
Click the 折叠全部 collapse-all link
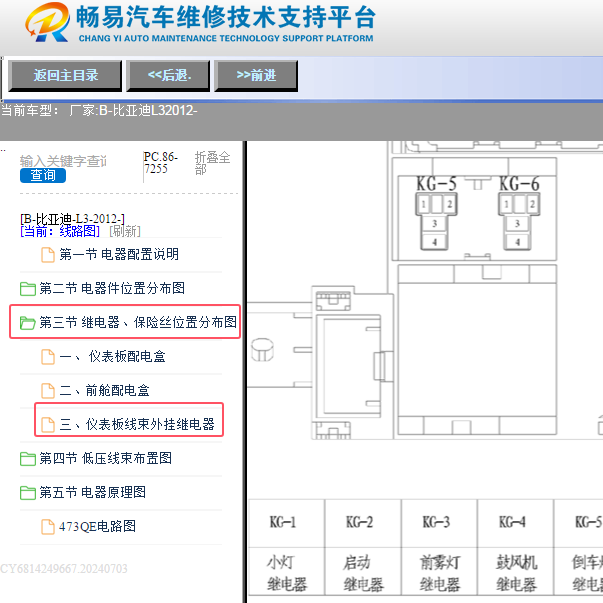(212, 163)
